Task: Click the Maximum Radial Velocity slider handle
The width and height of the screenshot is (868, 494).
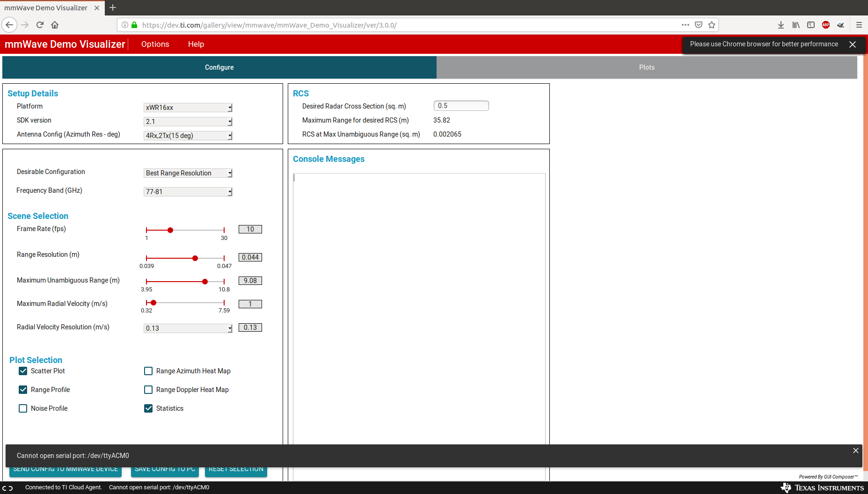Action: click(x=153, y=303)
